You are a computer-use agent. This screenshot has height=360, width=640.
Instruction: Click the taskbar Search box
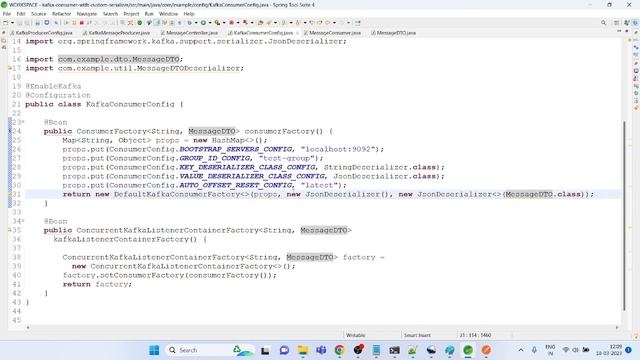click(x=209, y=350)
